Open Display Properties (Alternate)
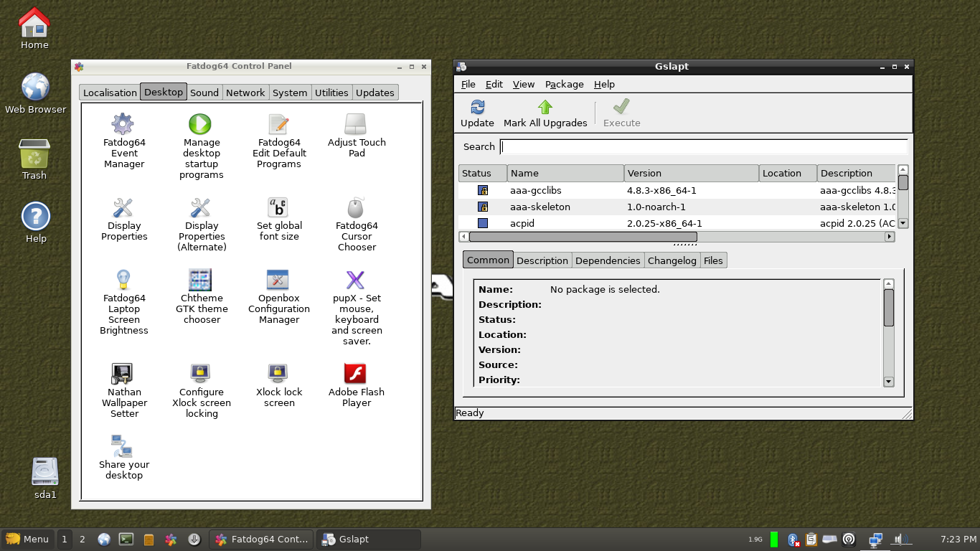Image resolution: width=980 pixels, height=551 pixels. pos(200,207)
